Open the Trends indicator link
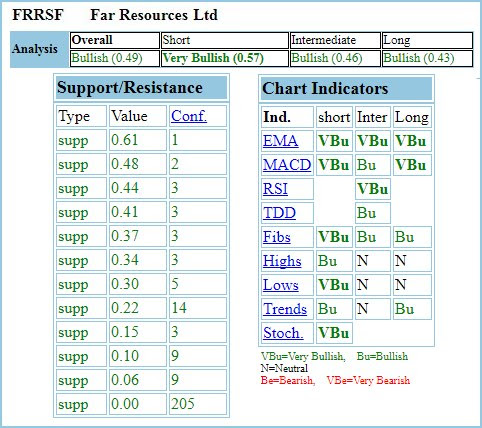The width and height of the screenshot is (482, 428). [x=285, y=309]
